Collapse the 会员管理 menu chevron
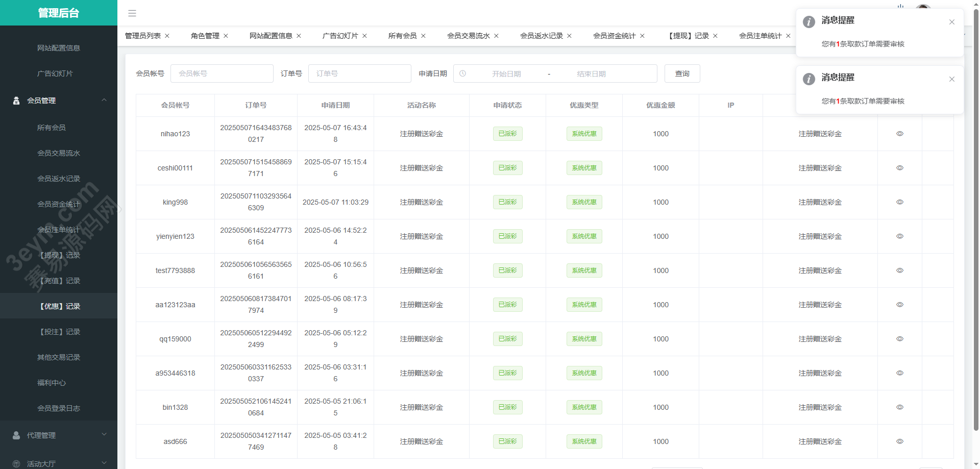980x469 pixels. 104,100
